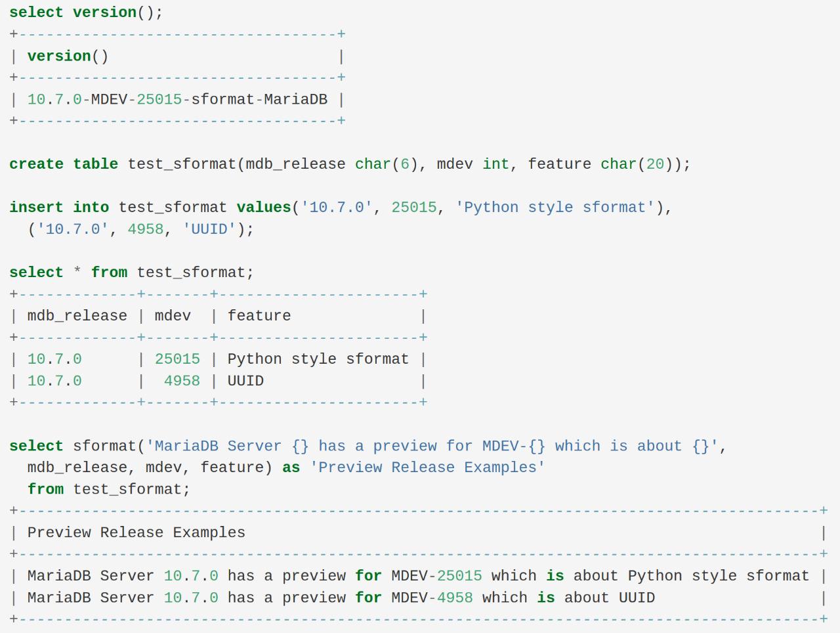840x633 pixels.
Task: Click the 'create table test_sformat' statement line
Action: pos(350,164)
